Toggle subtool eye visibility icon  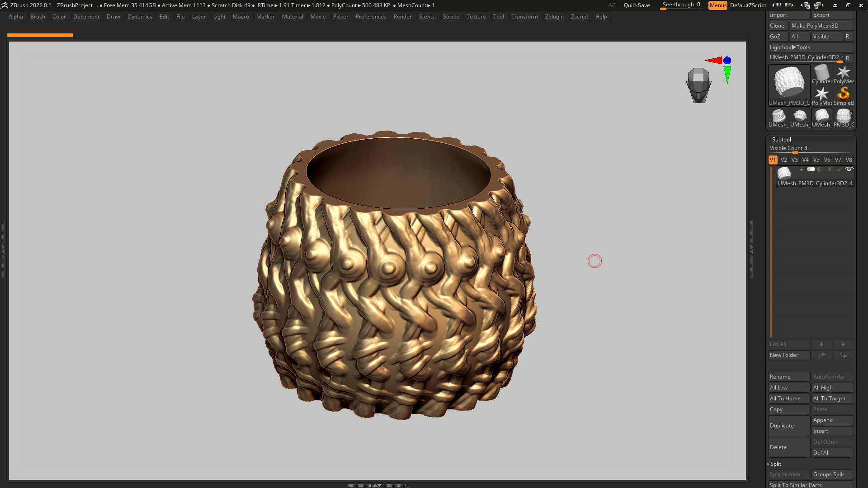[x=849, y=169]
